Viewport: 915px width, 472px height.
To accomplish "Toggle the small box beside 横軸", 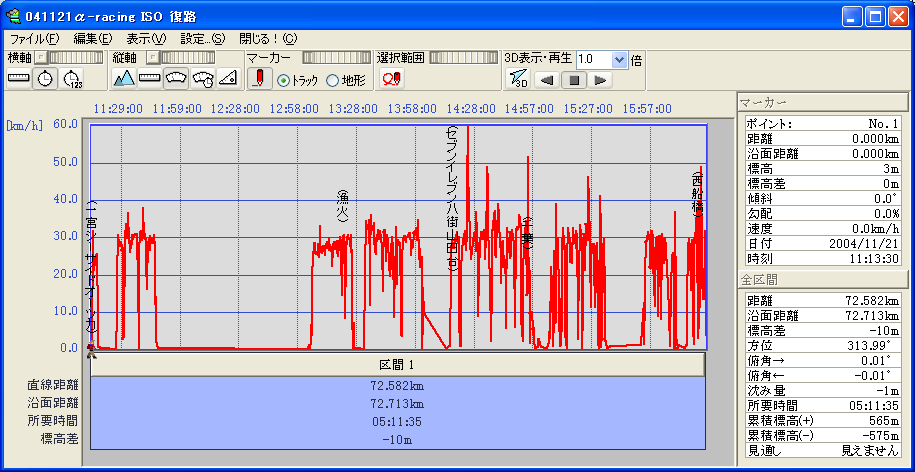I will (x=41, y=59).
